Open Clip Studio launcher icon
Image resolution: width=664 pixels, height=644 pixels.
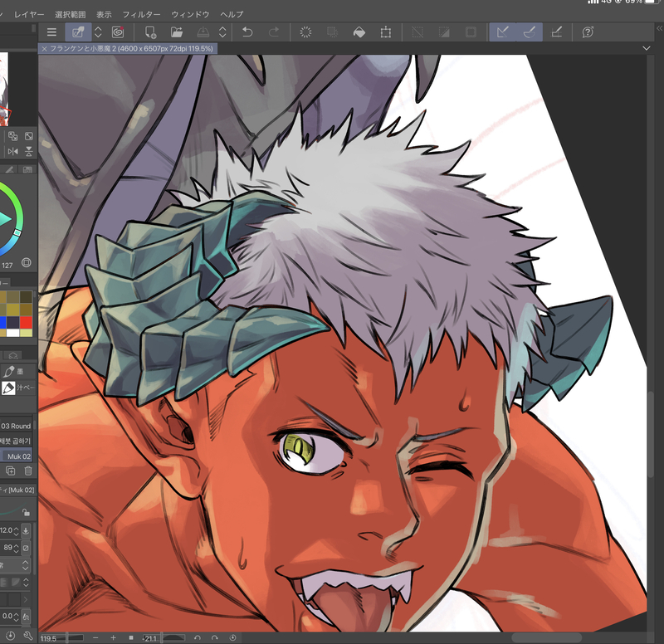pyautogui.click(x=118, y=32)
